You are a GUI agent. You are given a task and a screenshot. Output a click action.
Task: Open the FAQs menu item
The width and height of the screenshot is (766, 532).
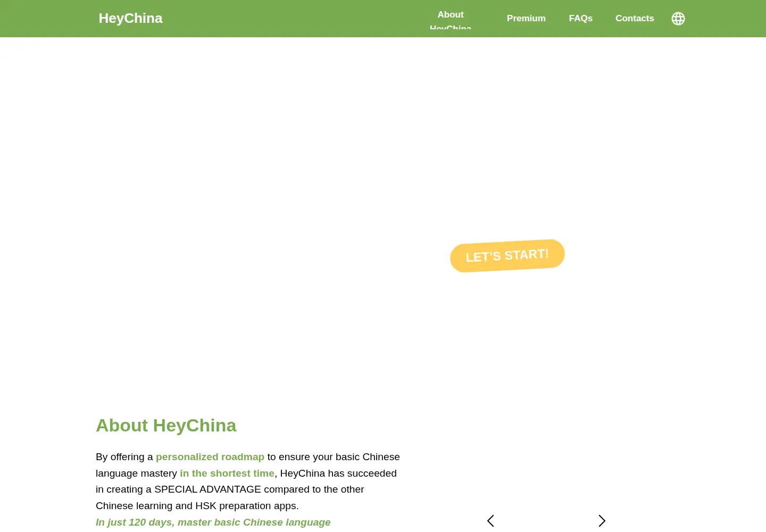point(581,18)
